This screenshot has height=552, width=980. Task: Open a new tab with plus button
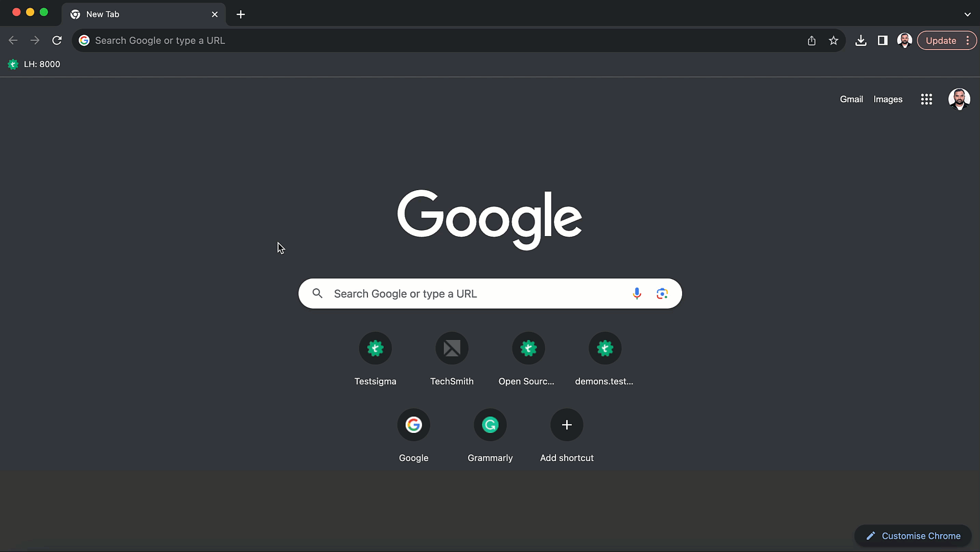241,14
